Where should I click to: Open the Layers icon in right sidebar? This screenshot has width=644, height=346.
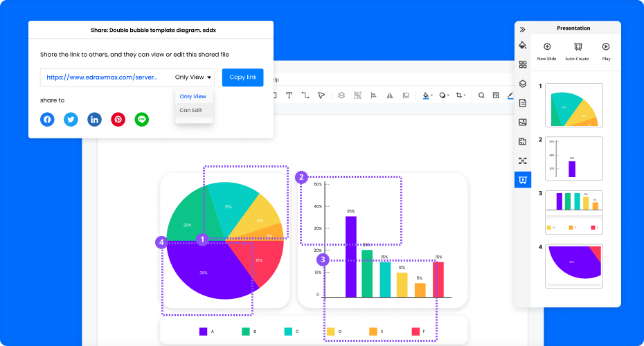pyautogui.click(x=523, y=84)
